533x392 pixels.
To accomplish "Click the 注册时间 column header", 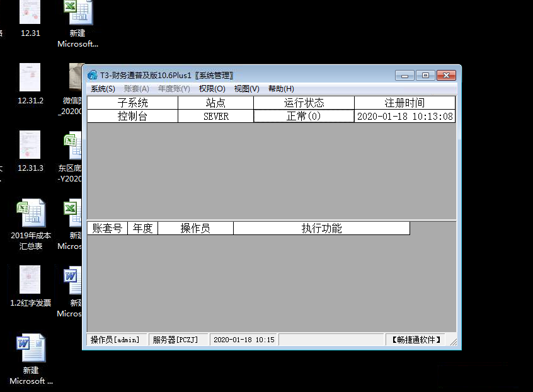I will (x=404, y=103).
